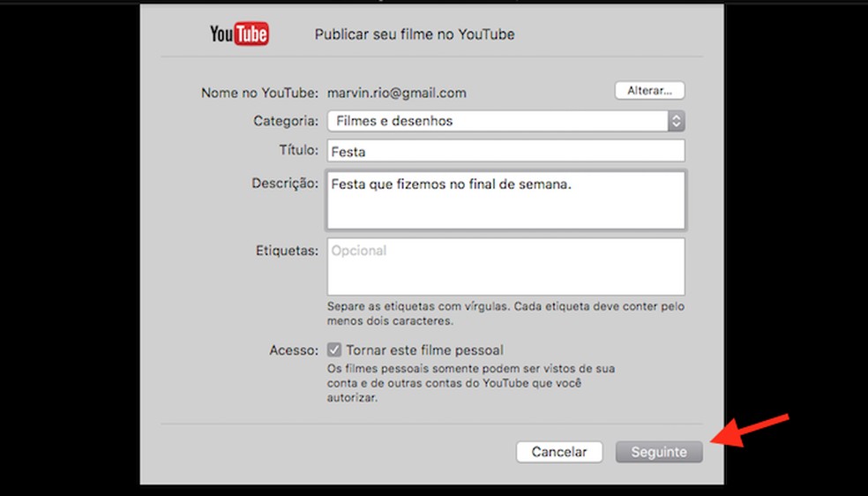Viewport: 868px width, 496px height.
Task: Click the Alterar... button
Action: coord(649,91)
